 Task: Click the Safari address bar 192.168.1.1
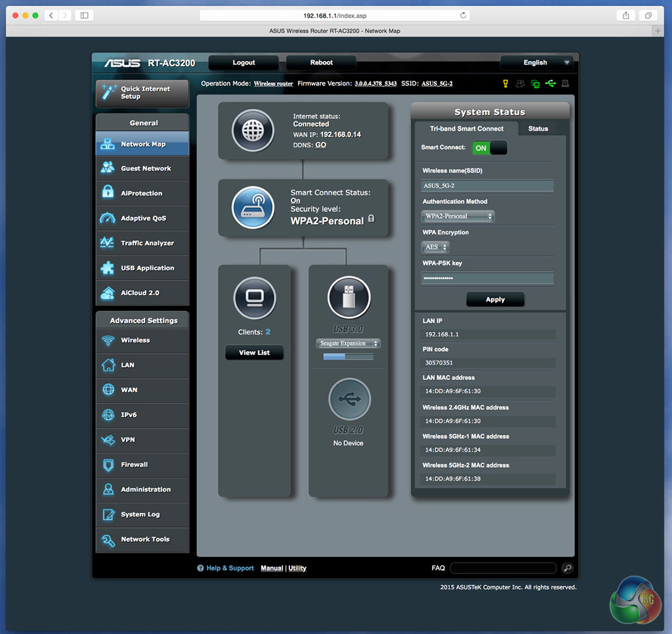pos(335,16)
